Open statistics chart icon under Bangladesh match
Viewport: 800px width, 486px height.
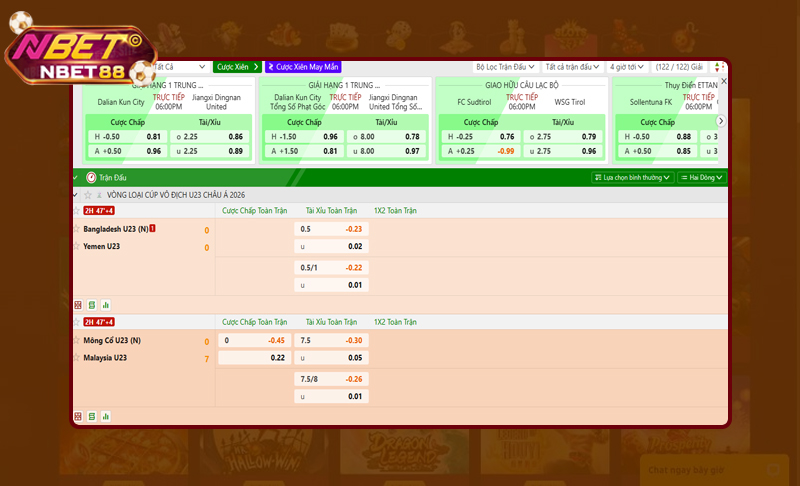(105, 304)
